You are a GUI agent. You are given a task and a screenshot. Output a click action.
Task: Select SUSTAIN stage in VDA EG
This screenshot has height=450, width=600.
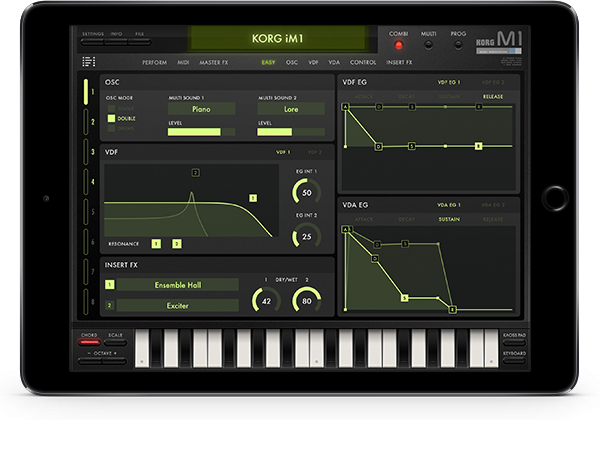point(449,219)
